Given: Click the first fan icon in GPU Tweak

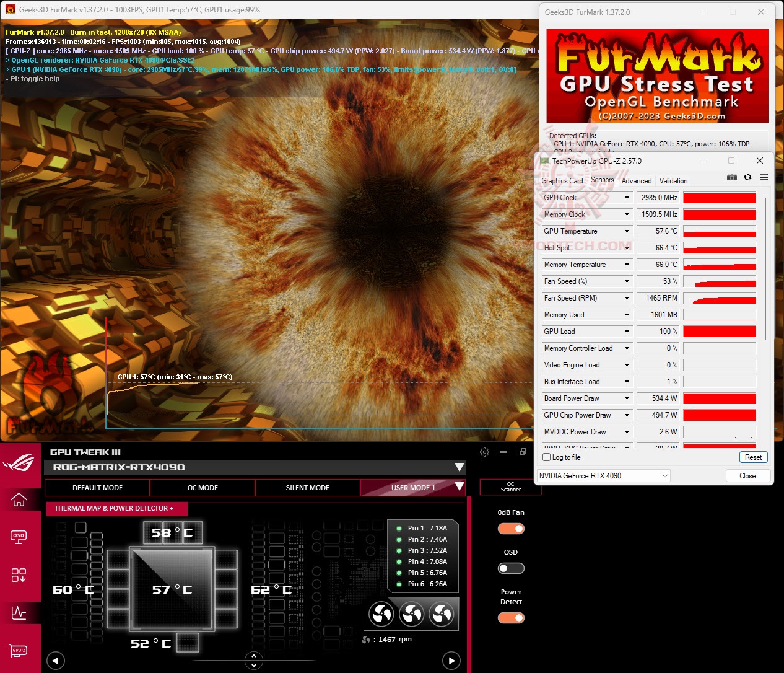Looking at the screenshot, I should pos(381,614).
